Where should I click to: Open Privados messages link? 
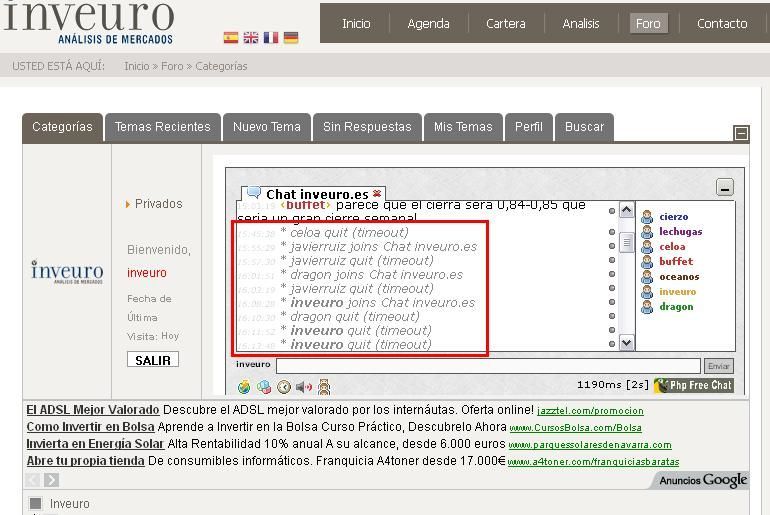tap(158, 204)
